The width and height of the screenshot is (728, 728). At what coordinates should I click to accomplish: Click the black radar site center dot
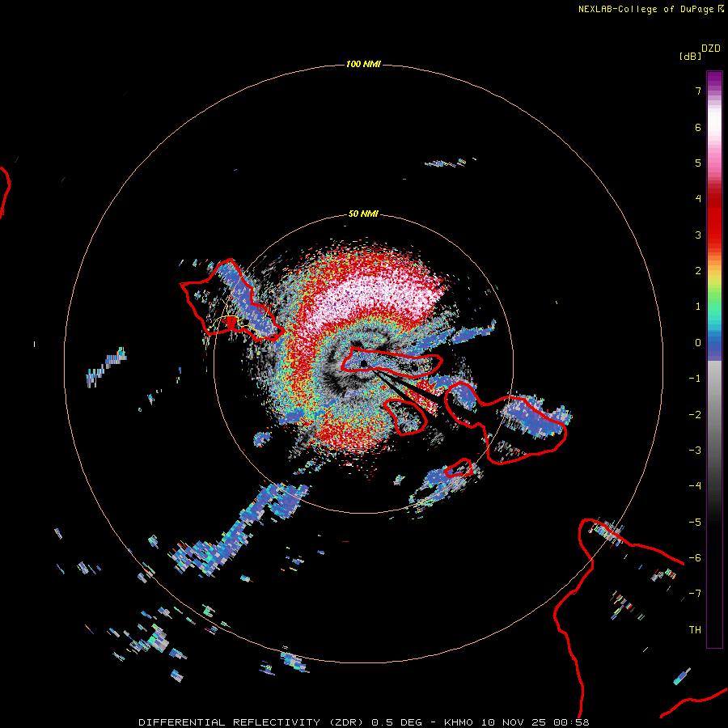click(x=364, y=363)
